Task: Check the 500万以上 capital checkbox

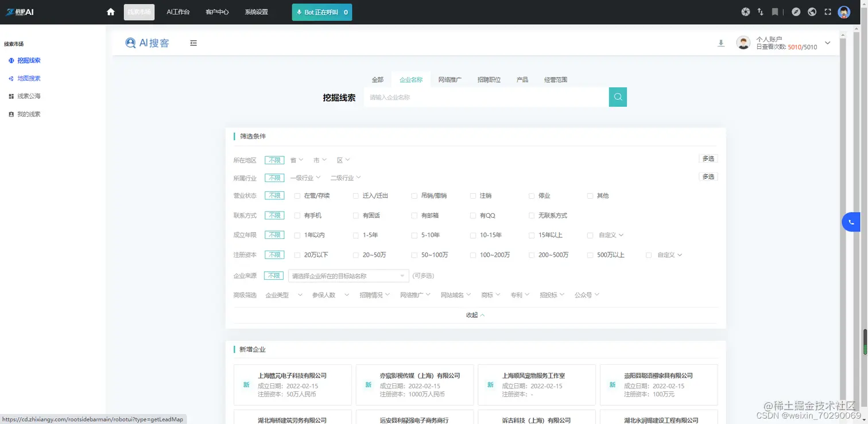Action: (x=590, y=255)
